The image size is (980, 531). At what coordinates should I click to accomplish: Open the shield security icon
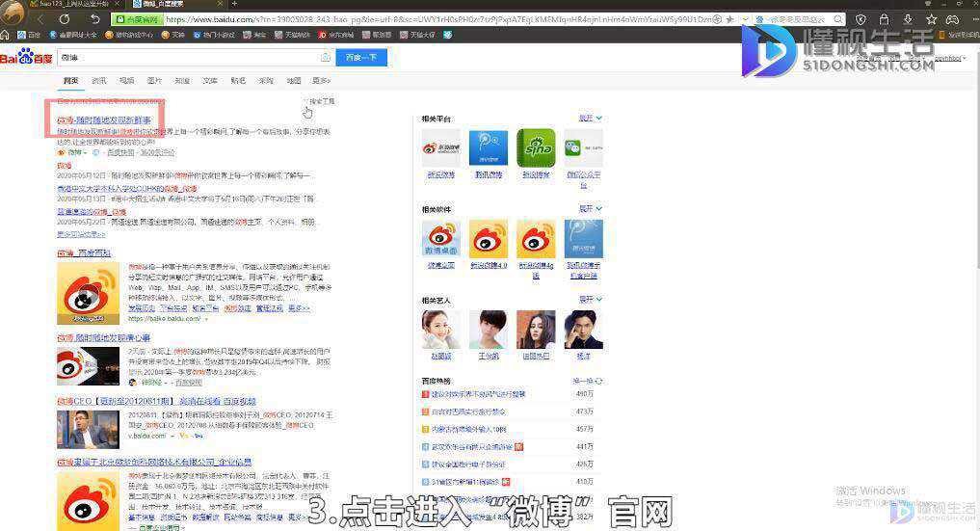pyautogui.click(x=861, y=19)
